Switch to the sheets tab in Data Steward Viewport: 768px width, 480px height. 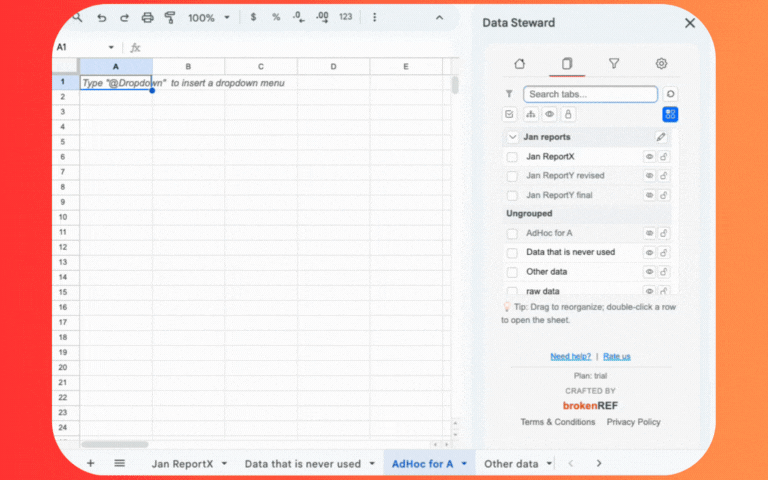click(567, 64)
